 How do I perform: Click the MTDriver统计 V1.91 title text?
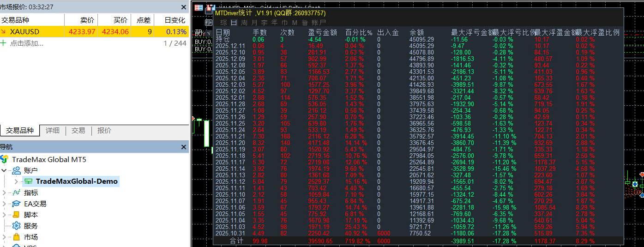(270, 13)
